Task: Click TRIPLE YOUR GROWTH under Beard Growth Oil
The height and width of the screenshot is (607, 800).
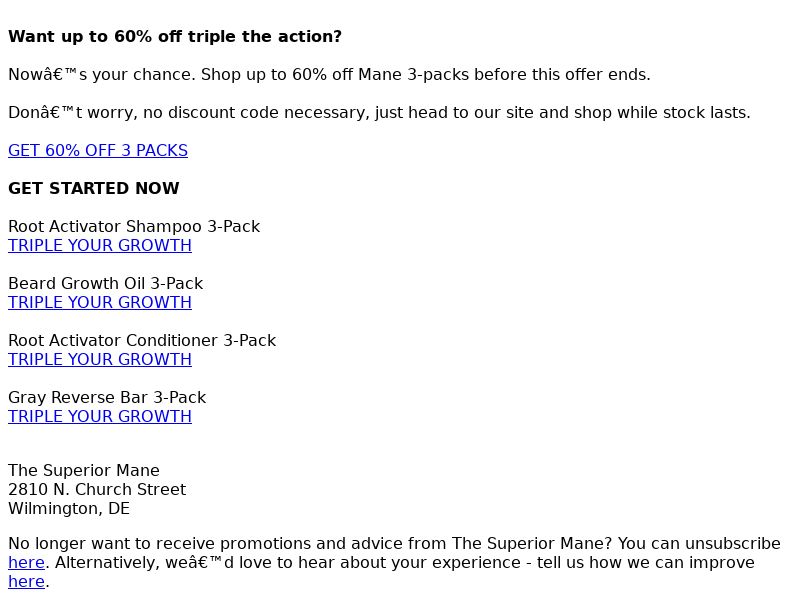Action: pyautogui.click(x=100, y=302)
